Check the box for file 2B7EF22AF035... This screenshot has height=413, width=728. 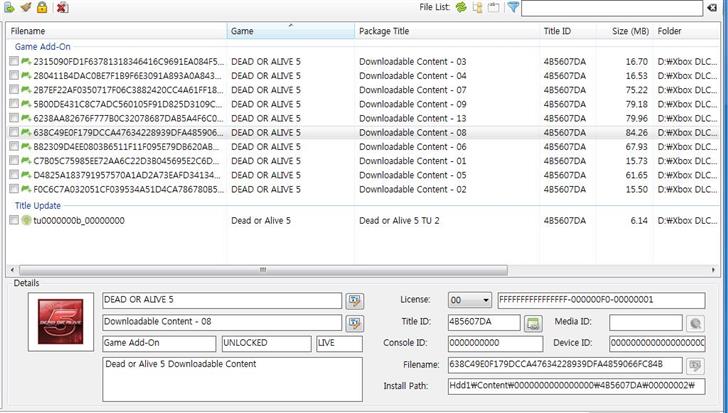(14, 90)
